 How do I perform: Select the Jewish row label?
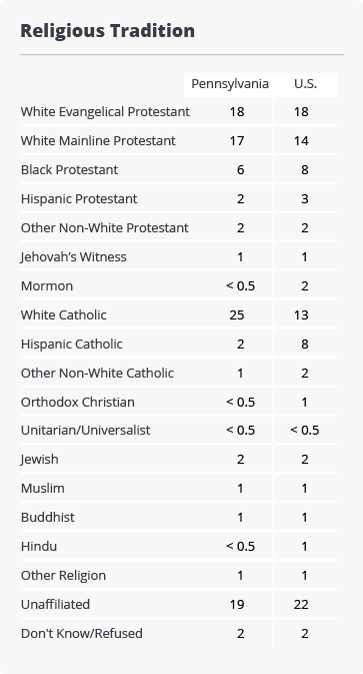coord(40,460)
